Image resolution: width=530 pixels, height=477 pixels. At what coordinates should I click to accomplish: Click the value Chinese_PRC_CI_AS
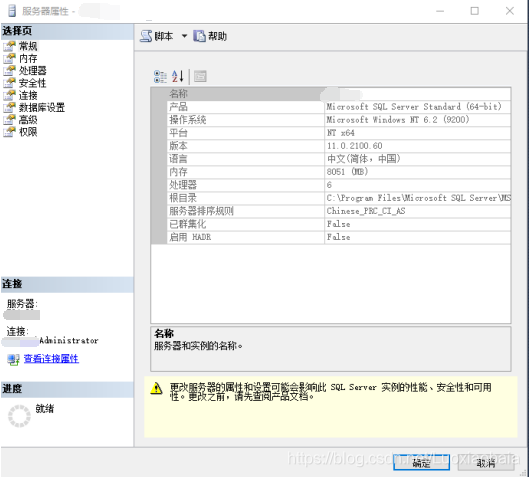(366, 211)
